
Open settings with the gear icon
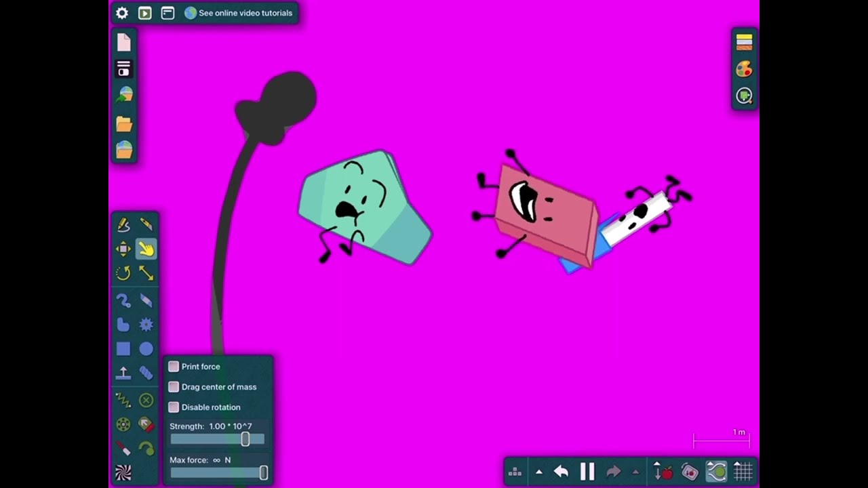click(122, 13)
